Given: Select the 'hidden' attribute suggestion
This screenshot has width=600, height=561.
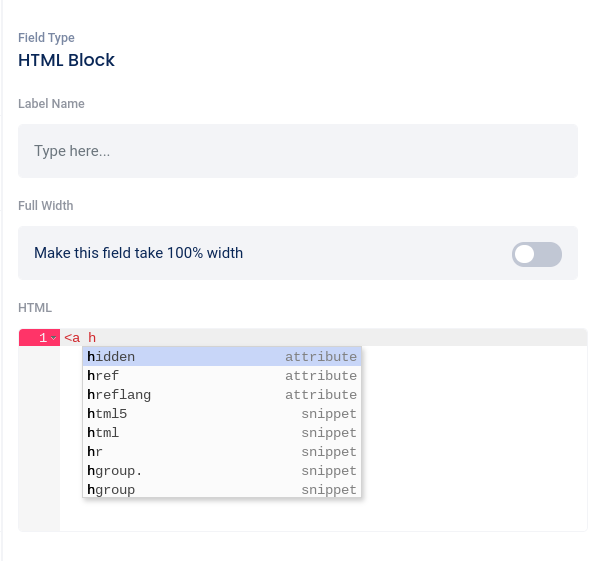Looking at the screenshot, I should point(222,357).
